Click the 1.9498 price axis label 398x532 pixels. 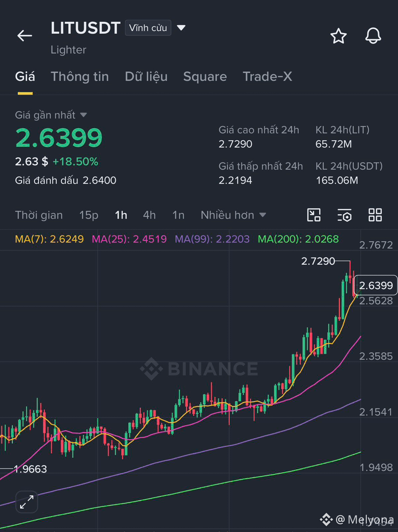click(376, 468)
